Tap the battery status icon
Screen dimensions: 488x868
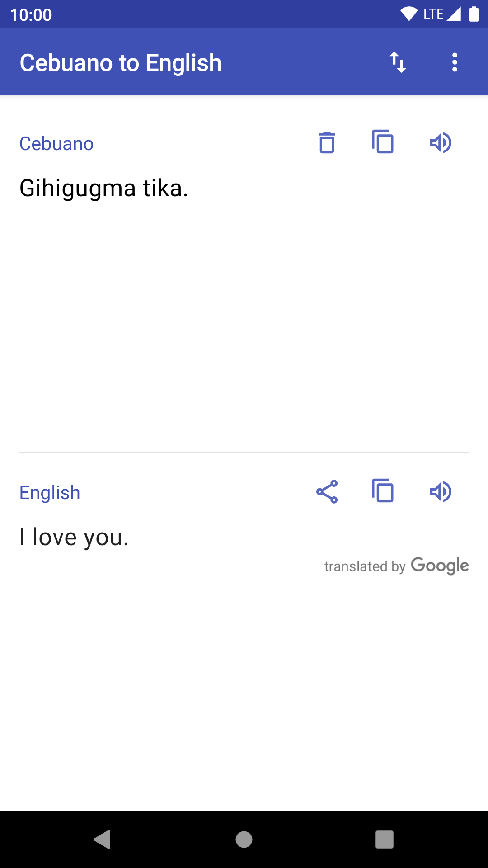pos(474,14)
